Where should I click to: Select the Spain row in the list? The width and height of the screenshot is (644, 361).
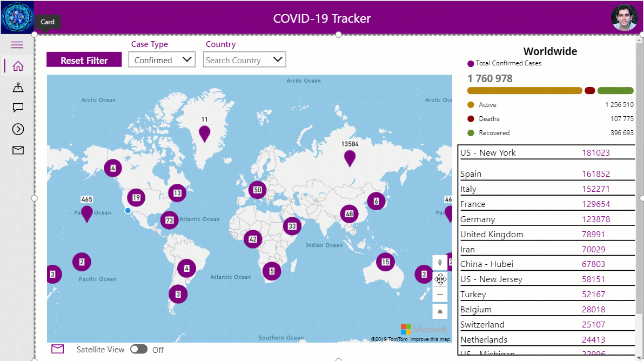[x=546, y=174]
